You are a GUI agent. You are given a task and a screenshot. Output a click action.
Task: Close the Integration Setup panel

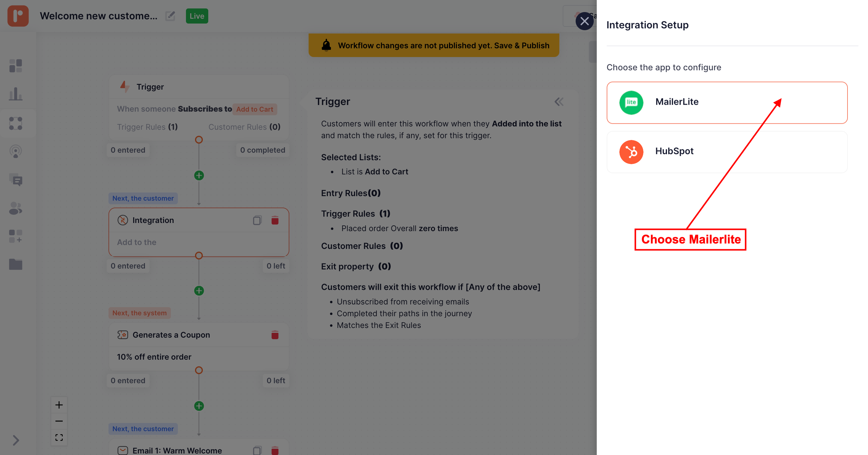pos(584,21)
